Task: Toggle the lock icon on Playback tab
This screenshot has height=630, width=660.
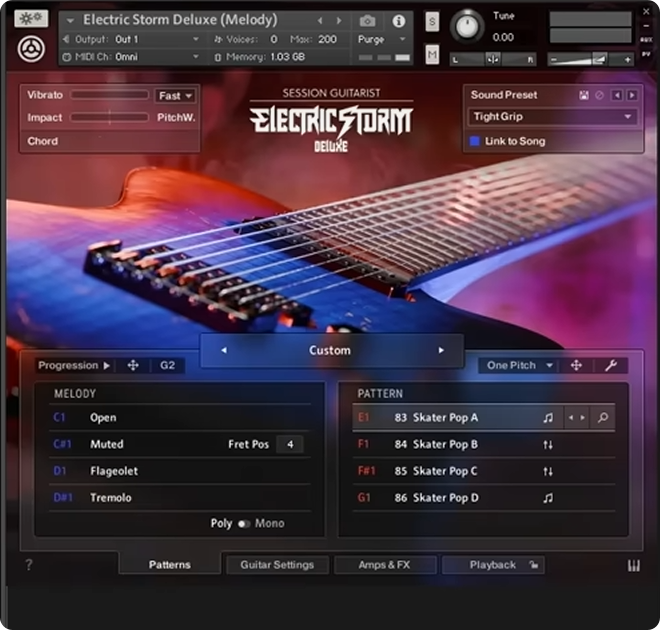Action: point(533,565)
